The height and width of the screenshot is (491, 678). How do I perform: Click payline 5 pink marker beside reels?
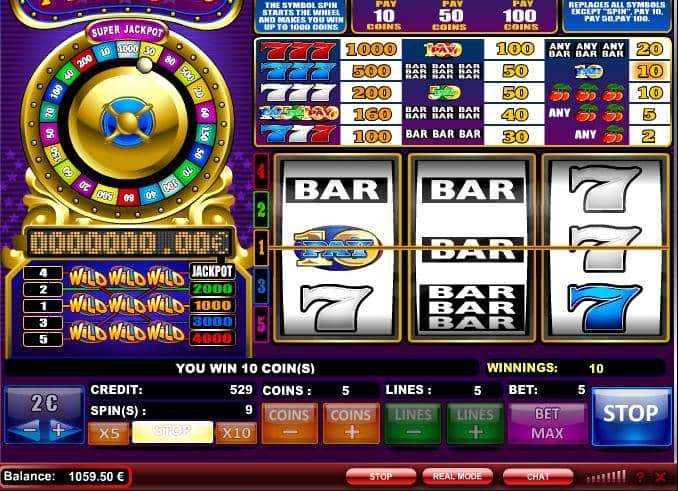coord(261,323)
